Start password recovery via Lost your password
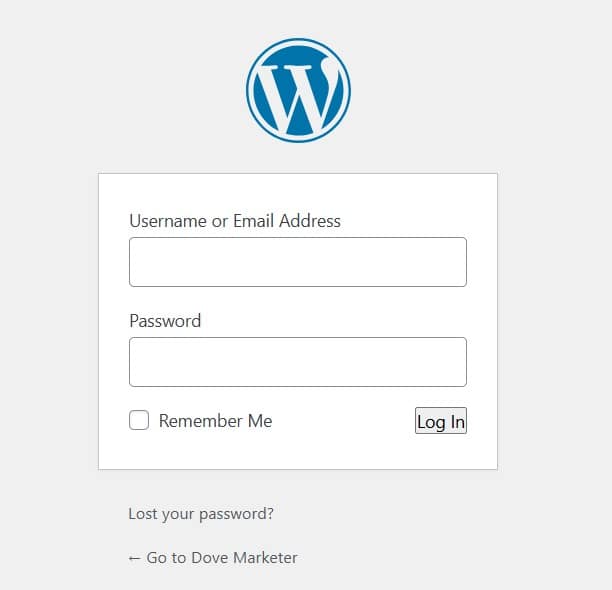The height and width of the screenshot is (590, 612). click(x=201, y=514)
